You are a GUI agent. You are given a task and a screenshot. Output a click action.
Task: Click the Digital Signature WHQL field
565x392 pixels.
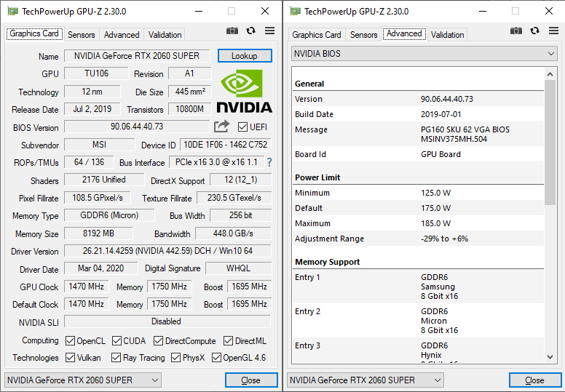[x=238, y=268]
